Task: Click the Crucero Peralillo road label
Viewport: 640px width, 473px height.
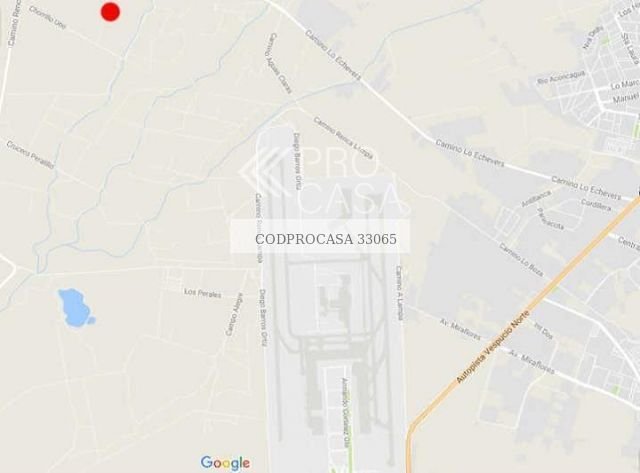Action: coord(30,154)
